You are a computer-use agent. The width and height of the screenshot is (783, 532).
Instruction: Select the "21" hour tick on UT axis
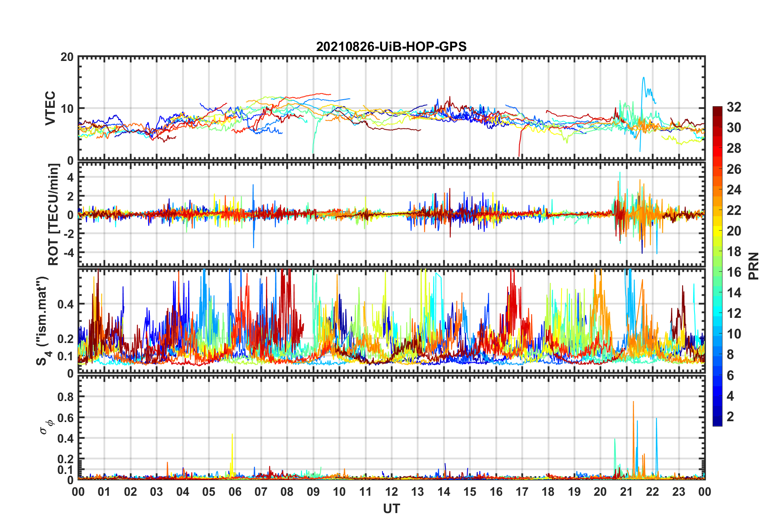(x=627, y=492)
